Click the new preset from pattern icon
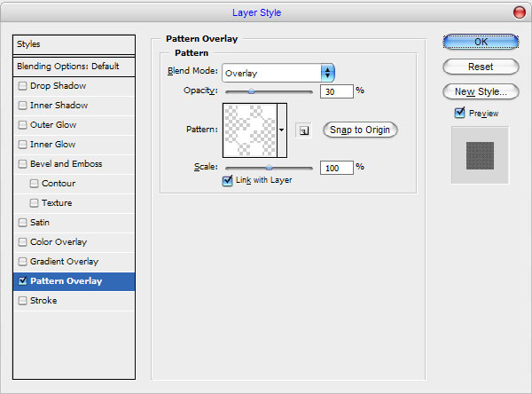 click(303, 130)
